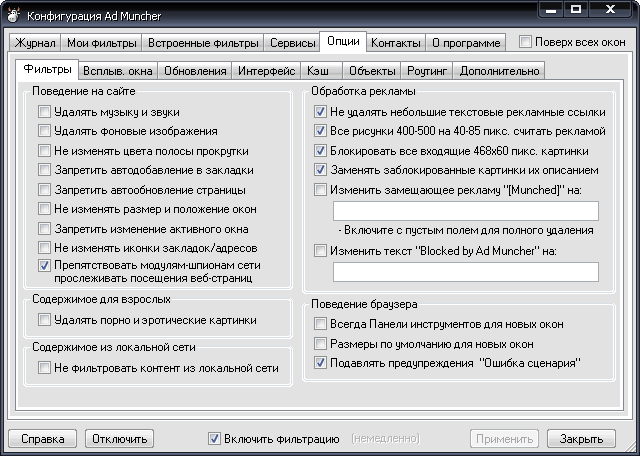Check Запретить автодобавление в закладки
Viewport: 640px width, 456px height.
pos(44,169)
